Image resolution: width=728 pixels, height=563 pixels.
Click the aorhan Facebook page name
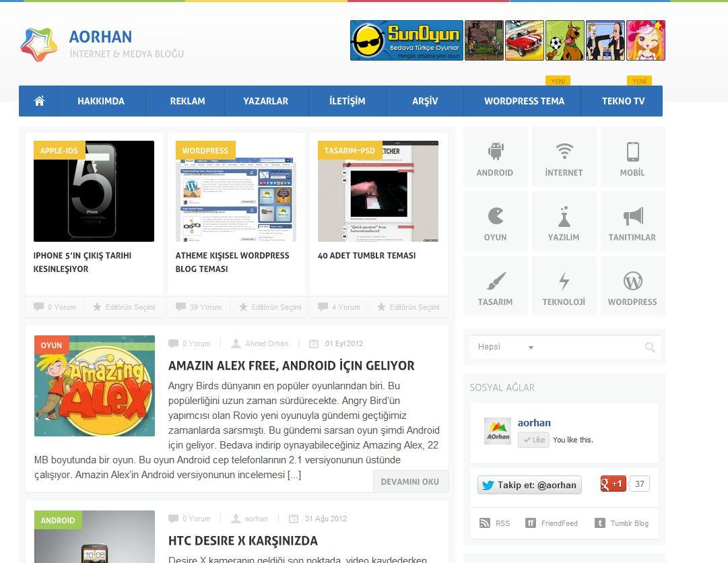pyautogui.click(x=534, y=423)
